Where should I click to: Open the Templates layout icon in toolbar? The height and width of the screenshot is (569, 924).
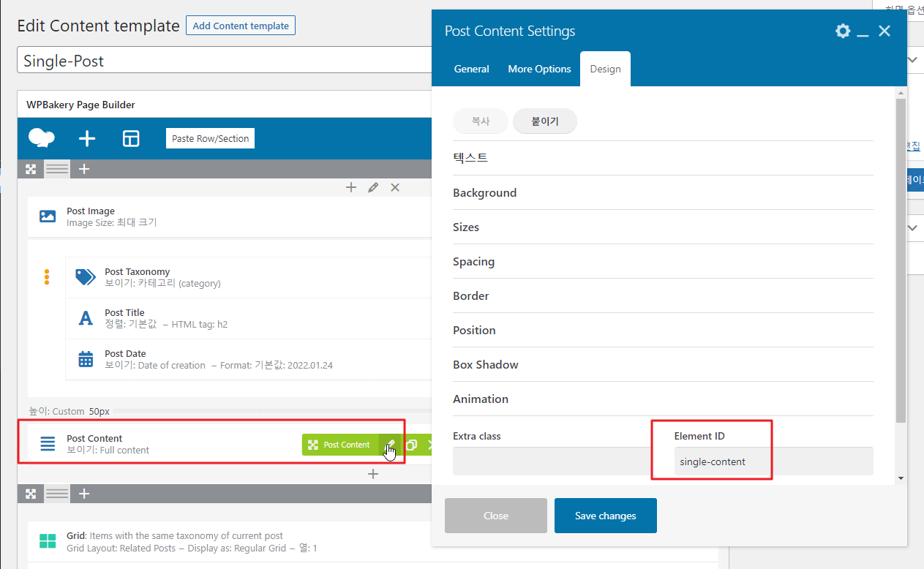coord(131,138)
